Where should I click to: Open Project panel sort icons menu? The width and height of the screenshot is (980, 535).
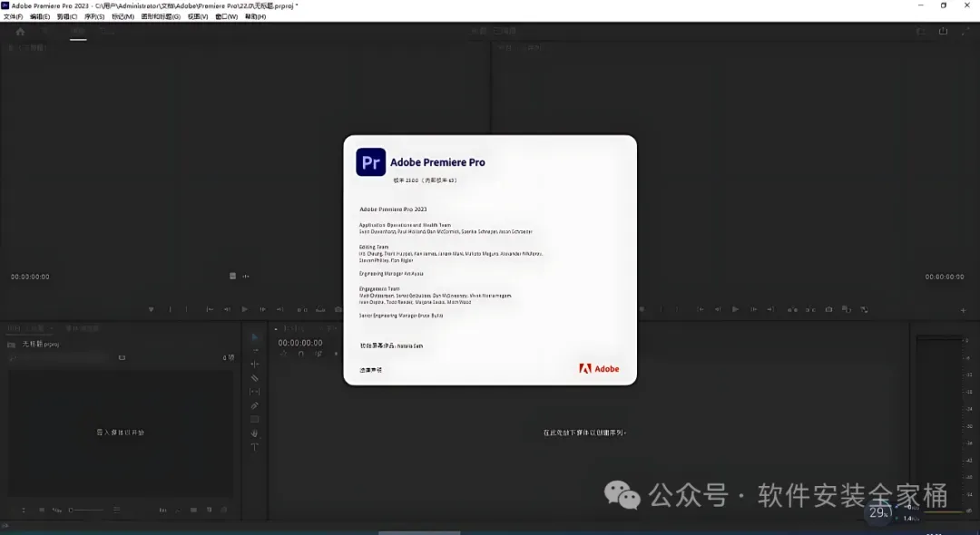pyautogui.click(x=117, y=510)
